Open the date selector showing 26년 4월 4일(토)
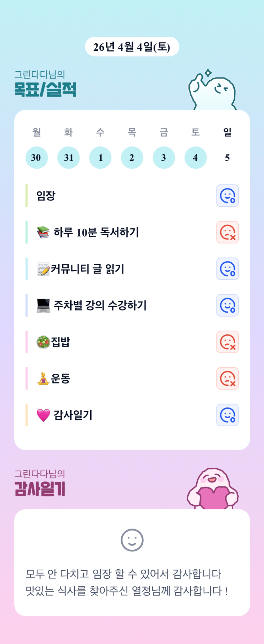Screen dimensions: 264x644 [132, 47]
